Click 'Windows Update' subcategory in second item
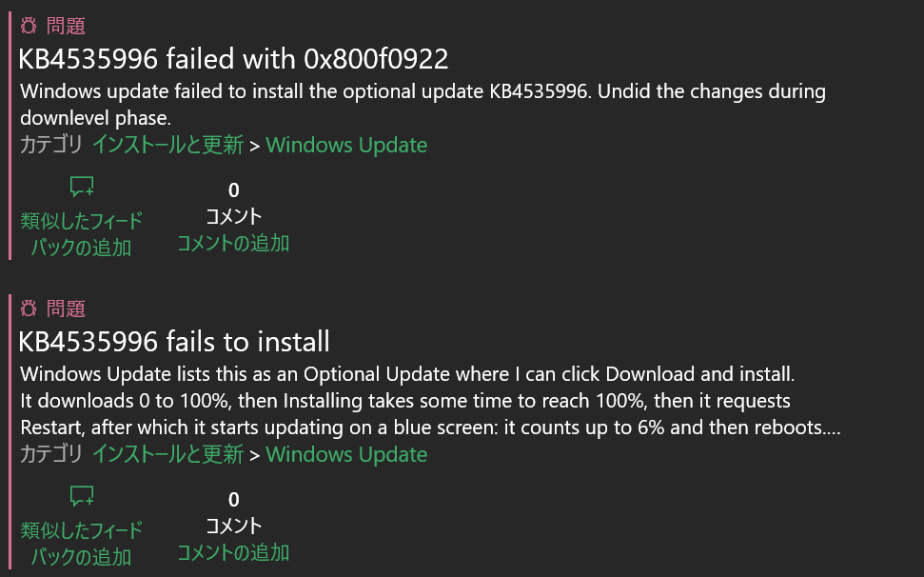 click(x=346, y=454)
